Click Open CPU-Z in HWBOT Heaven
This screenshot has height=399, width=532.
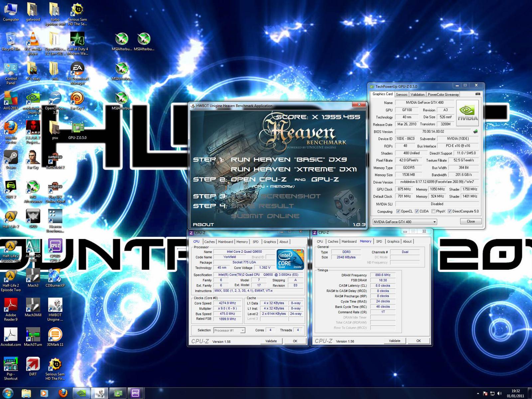pos(259,180)
